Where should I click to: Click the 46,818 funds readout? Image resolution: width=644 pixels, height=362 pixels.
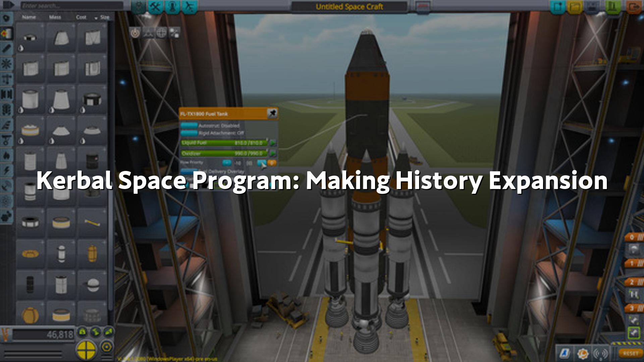point(43,335)
